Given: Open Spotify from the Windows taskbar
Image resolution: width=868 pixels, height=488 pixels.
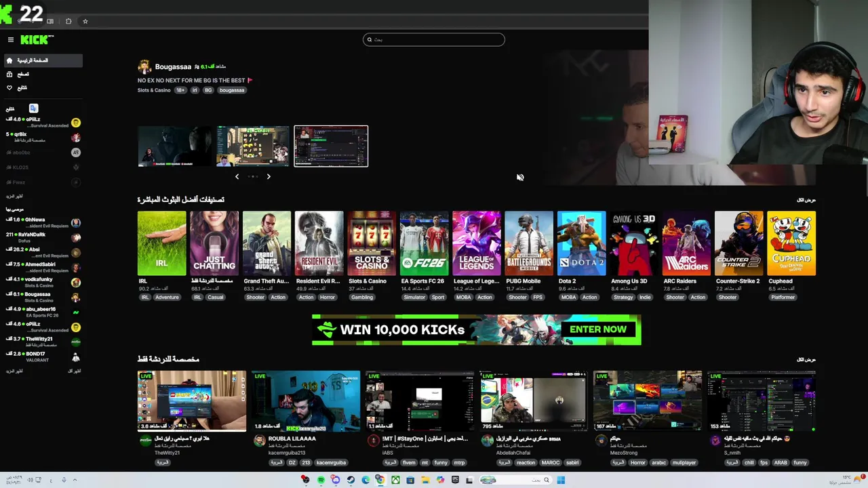Looking at the screenshot, I should tap(321, 480).
